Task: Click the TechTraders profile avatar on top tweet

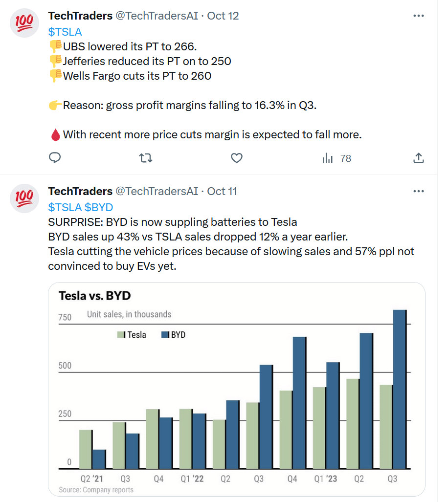Action: pyautogui.click(x=24, y=22)
